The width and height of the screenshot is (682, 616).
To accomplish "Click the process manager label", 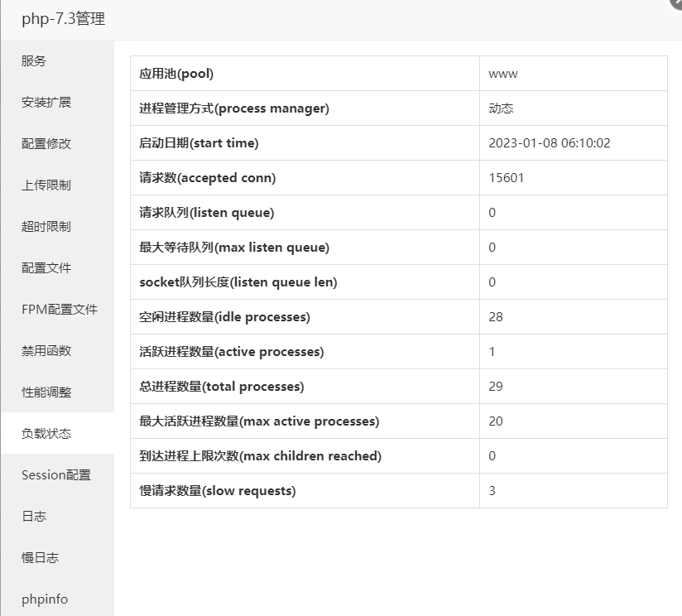I will coord(234,108).
